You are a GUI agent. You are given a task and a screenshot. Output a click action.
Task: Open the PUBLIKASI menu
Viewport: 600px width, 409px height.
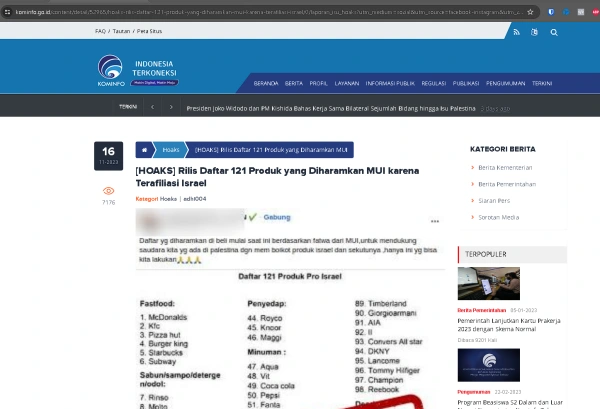(466, 83)
